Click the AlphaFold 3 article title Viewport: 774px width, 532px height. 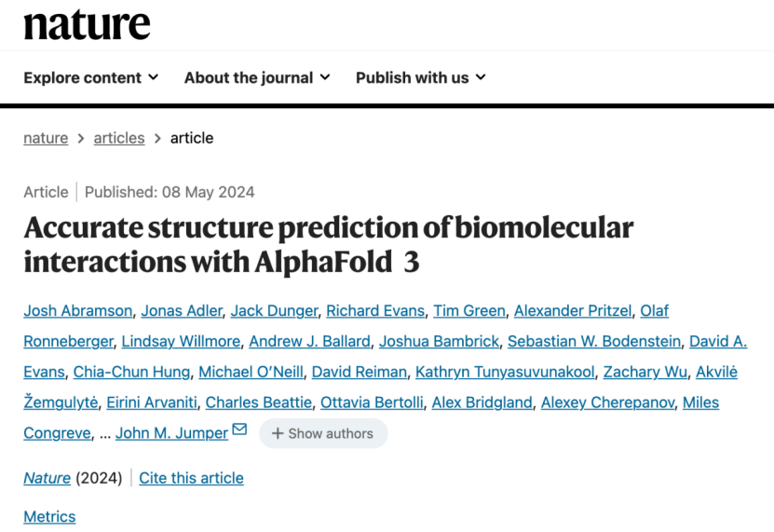click(328, 244)
